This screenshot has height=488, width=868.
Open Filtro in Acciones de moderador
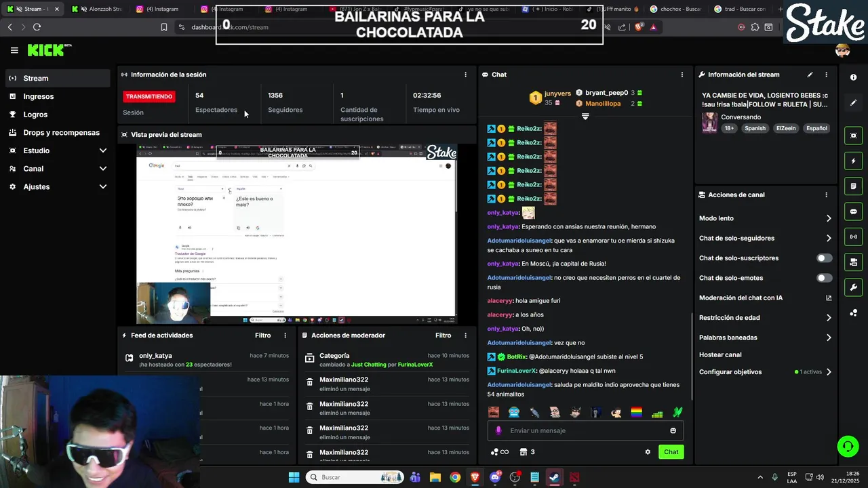coord(443,335)
